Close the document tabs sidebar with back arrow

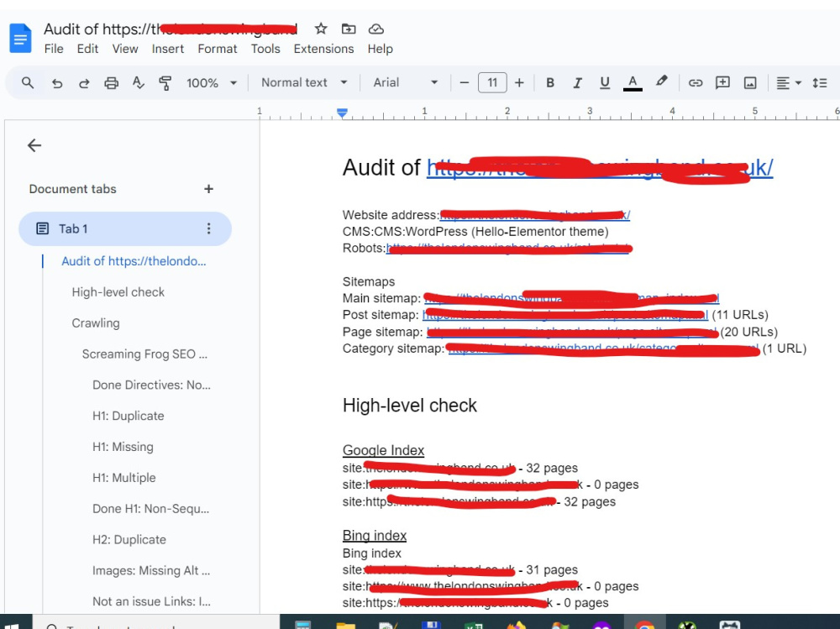point(34,145)
